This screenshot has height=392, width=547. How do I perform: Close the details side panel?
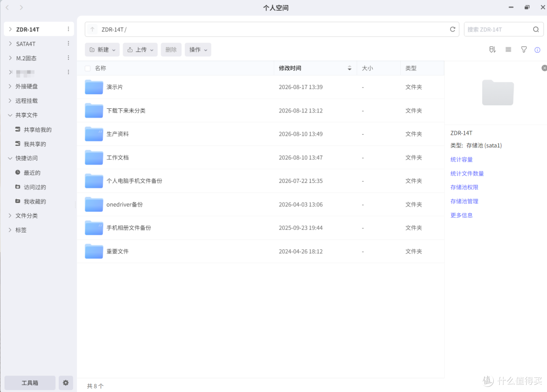(544, 68)
